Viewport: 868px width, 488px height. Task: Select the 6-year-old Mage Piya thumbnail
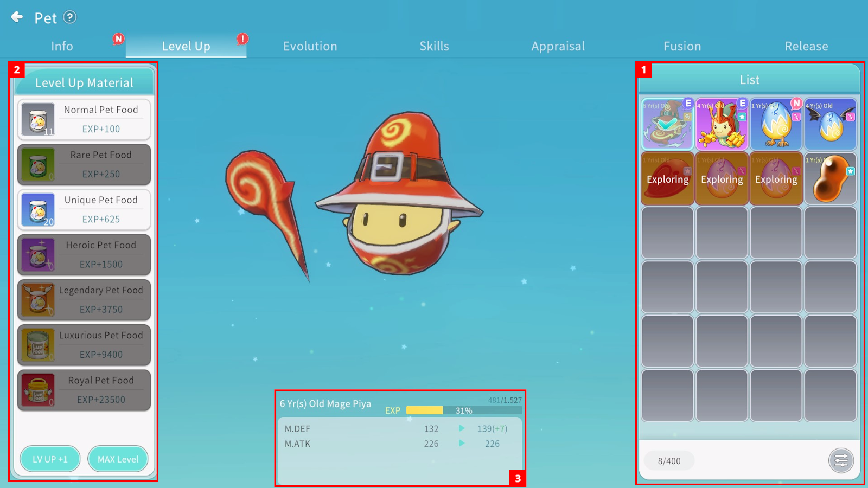point(667,124)
